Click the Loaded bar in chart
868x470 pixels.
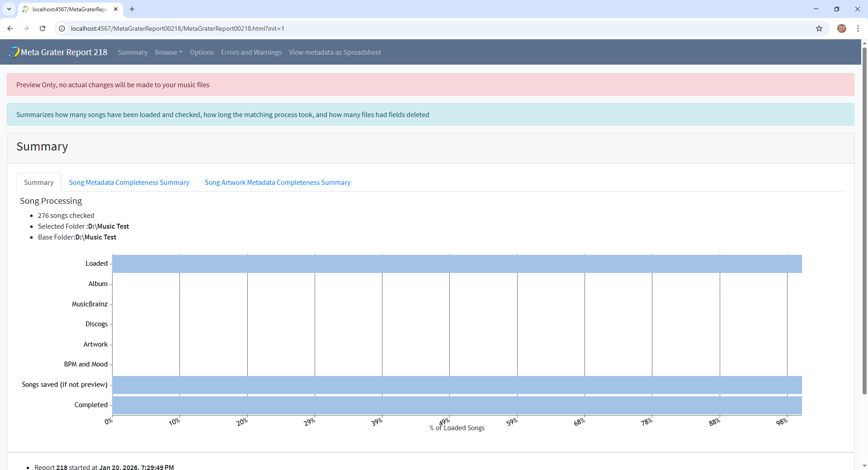tap(457, 264)
